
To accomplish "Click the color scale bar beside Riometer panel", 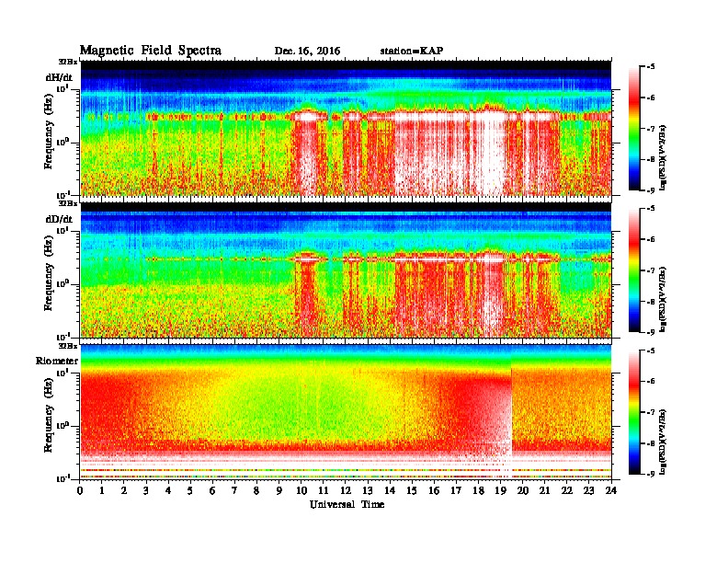I will tap(634, 411).
